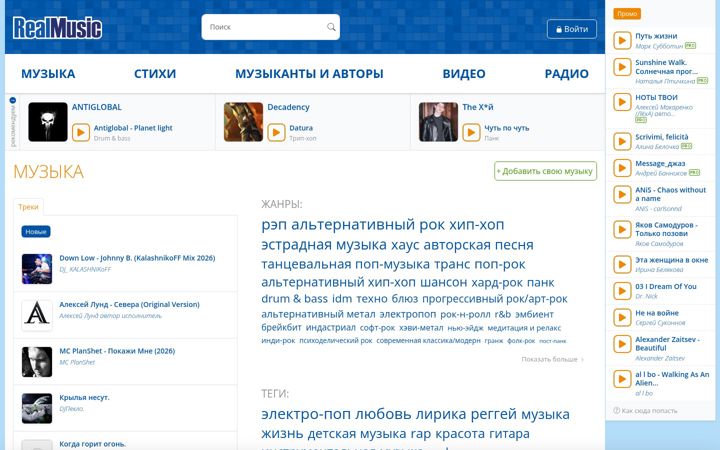The image size is (720, 450).
Task: Open Decadency artist thumbnail
Action: tap(243, 122)
